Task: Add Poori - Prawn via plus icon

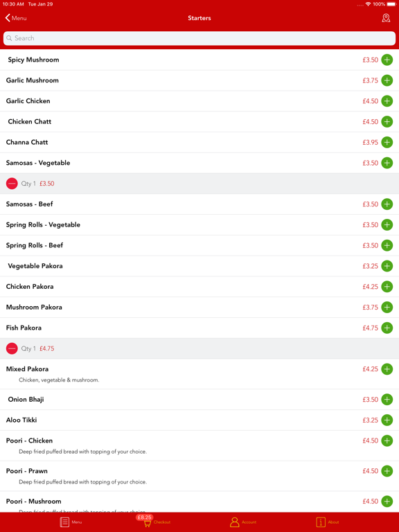Action: pyautogui.click(x=387, y=471)
